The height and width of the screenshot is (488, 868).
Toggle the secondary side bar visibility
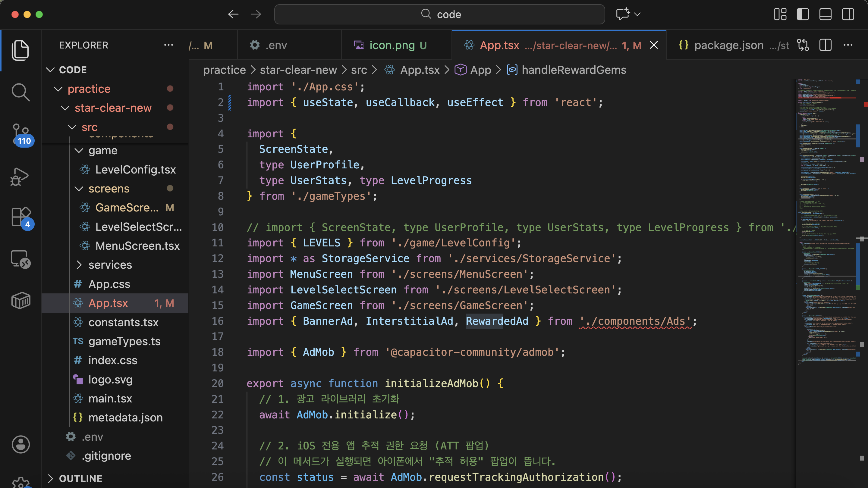(x=848, y=14)
